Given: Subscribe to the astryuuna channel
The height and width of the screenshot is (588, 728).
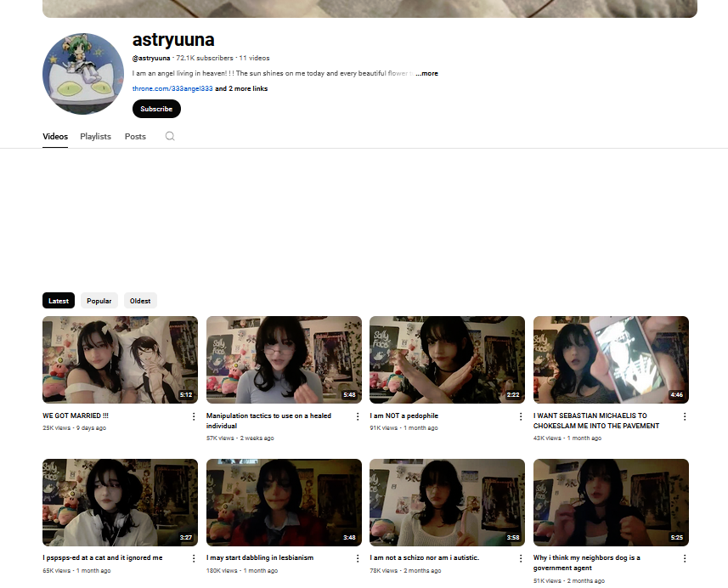Looking at the screenshot, I should point(156,109).
